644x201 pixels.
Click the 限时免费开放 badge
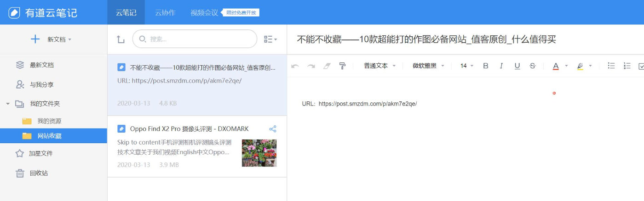241,12
